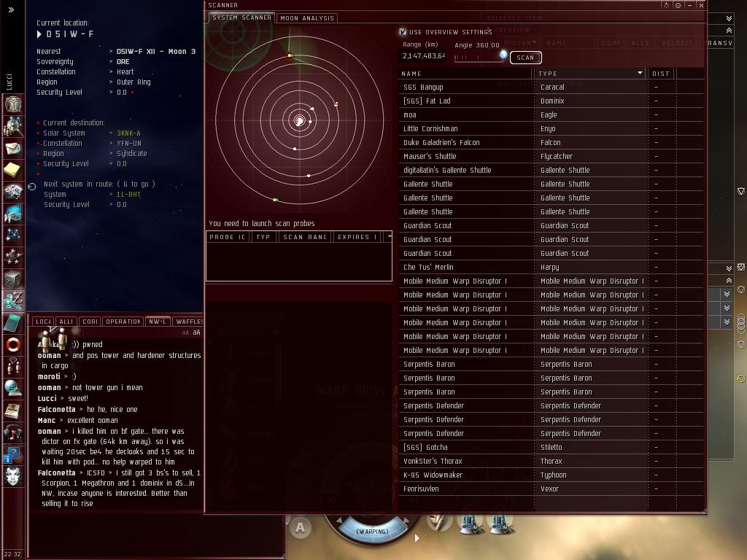Sort results by Name column header
Image resolution: width=747 pixels, height=560 pixels.
click(x=465, y=74)
